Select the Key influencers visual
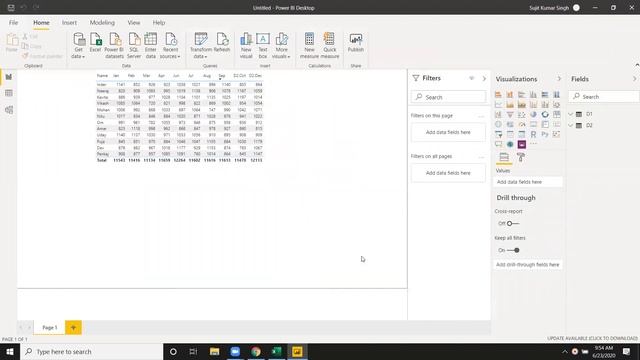Screen dimensions: 640x360 click(x=557, y=134)
